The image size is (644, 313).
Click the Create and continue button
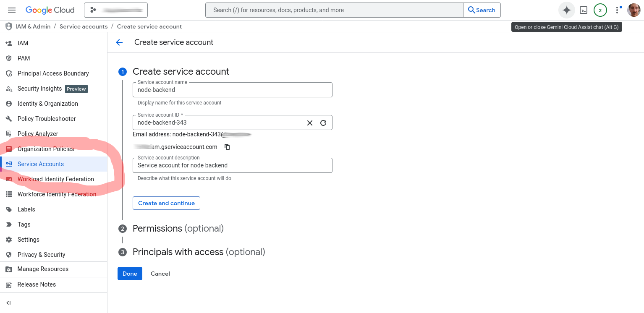[166, 203]
